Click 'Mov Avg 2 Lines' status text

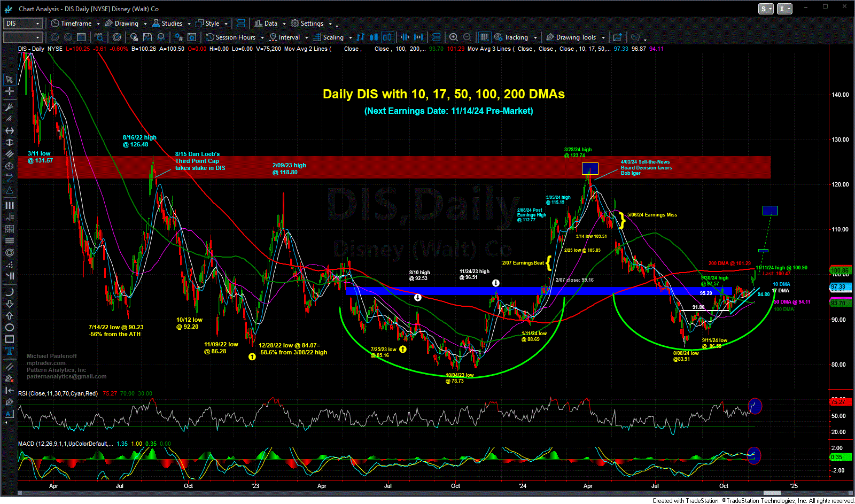(306, 49)
